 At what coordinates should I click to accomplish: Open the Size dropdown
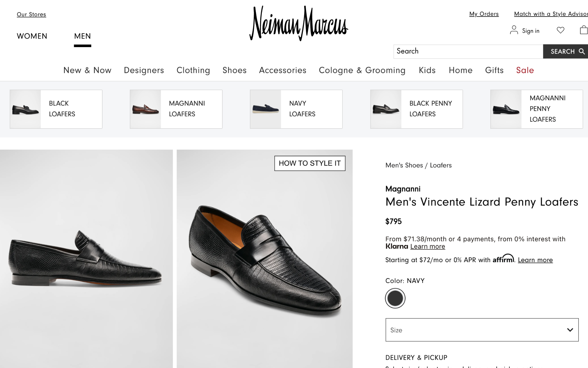481,330
